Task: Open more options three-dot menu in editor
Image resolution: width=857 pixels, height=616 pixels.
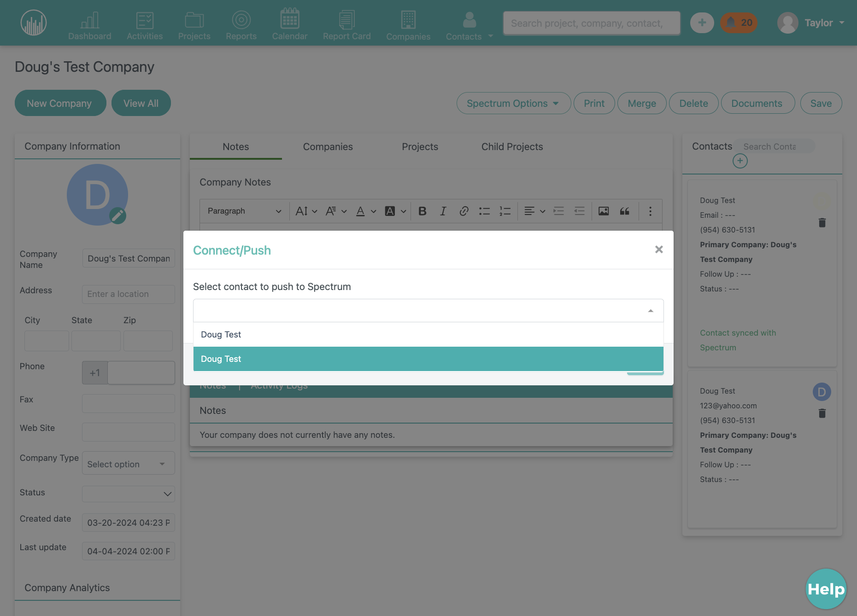Action: [x=650, y=211]
